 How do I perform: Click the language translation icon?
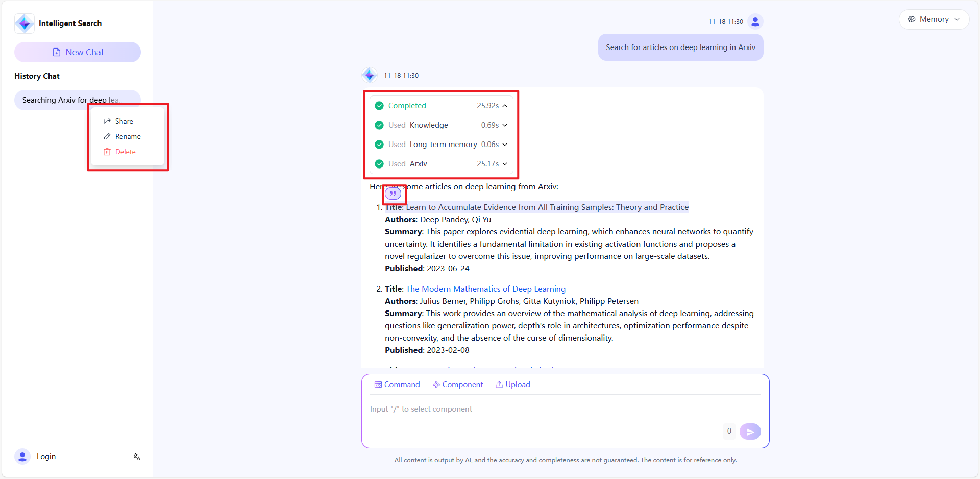coord(137,457)
